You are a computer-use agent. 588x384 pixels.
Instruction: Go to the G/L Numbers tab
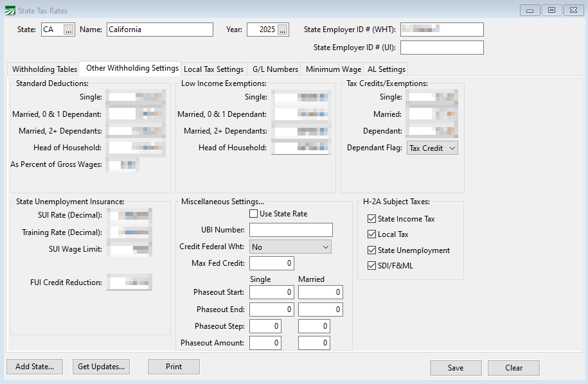[275, 69]
